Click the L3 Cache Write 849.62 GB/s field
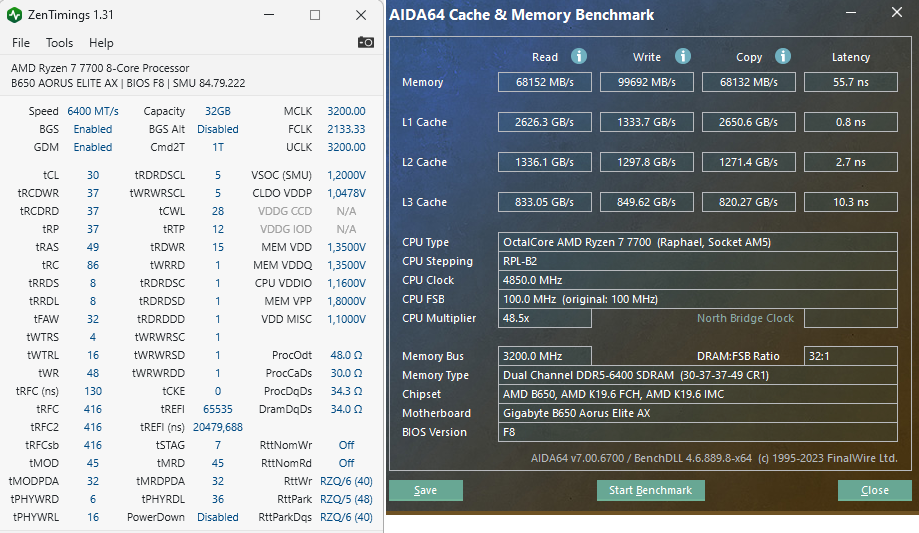919x533 pixels. point(646,202)
